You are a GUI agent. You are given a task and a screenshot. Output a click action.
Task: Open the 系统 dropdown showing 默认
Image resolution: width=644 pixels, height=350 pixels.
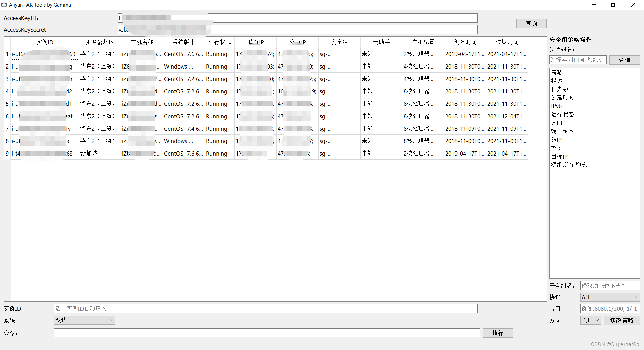coord(84,320)
